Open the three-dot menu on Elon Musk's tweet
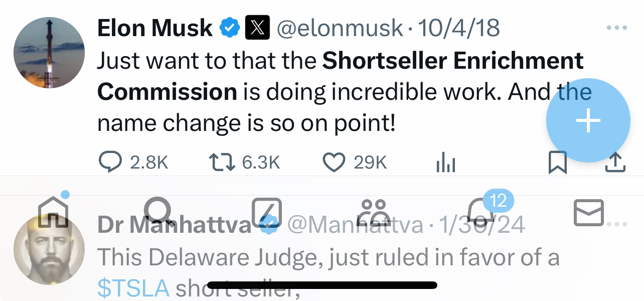 click(617, 28)
